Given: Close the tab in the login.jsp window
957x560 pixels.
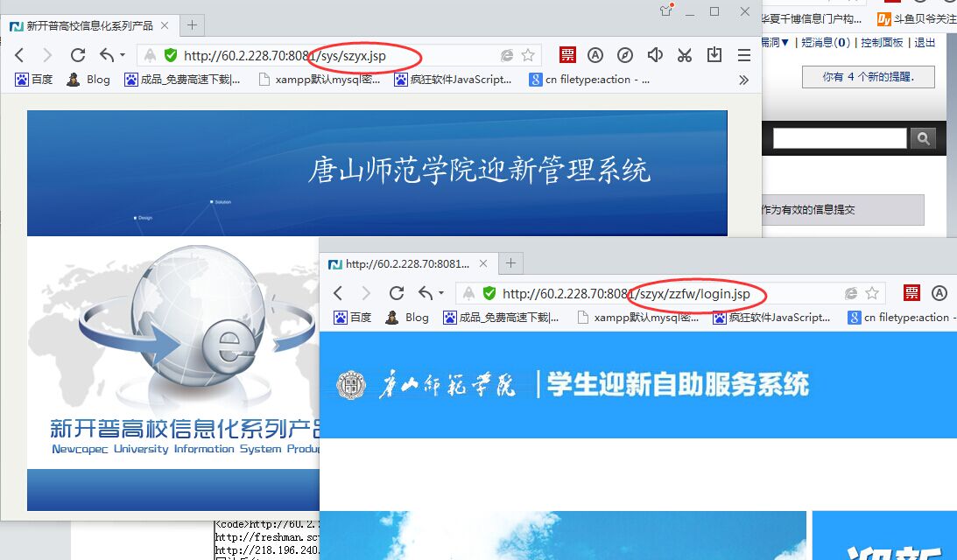Looking at the screenshot, I should pyautogui.click(x=483, y=263).
